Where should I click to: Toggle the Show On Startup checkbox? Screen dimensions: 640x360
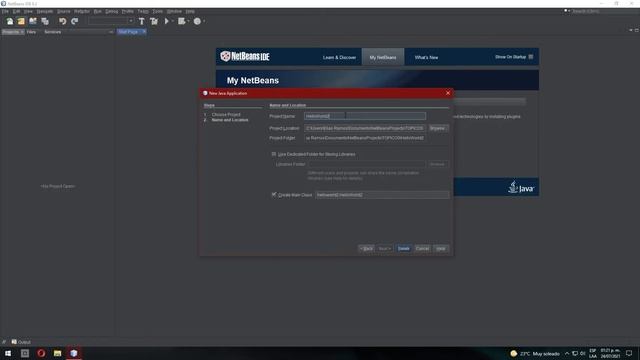coord(531,57)
